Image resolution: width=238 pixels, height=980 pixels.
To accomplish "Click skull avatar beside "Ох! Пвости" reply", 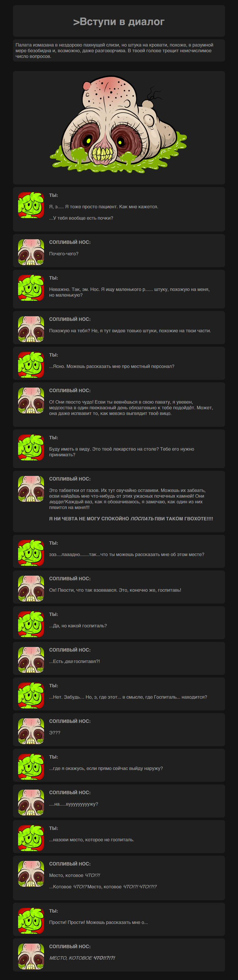I will click(x=31, y=588).
